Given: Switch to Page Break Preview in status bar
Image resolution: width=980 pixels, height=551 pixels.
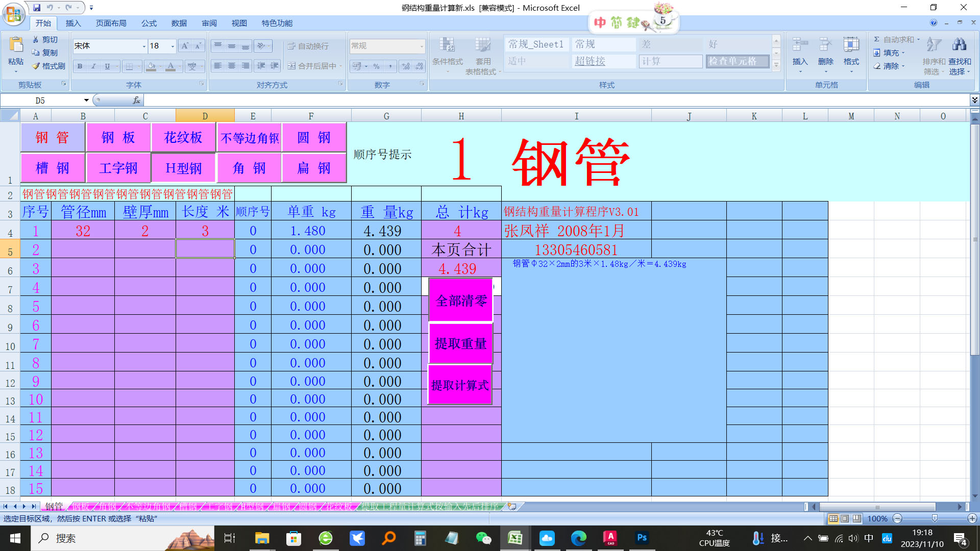Looking at the screenshot, I should (857, 518).
